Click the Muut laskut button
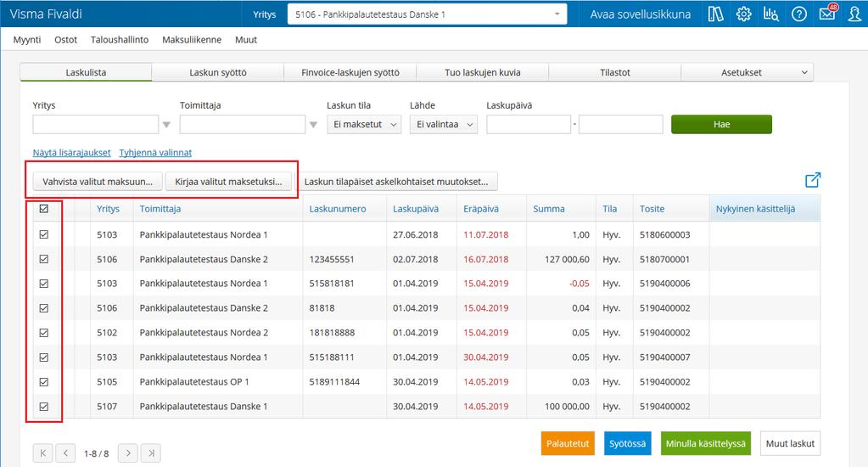The image size is (868, 467). coord(791,444)
